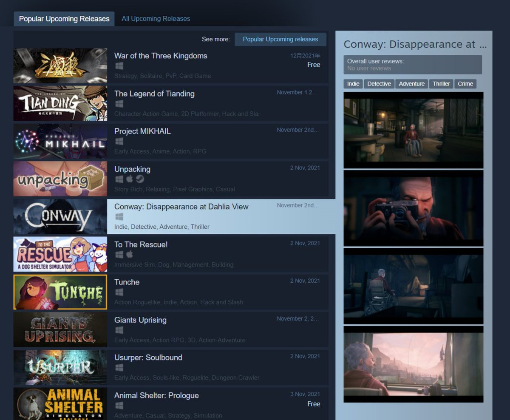Open The Legend of Tianding capsule image
Viewport: 510px width, 420px height.
tap(60, 103)
